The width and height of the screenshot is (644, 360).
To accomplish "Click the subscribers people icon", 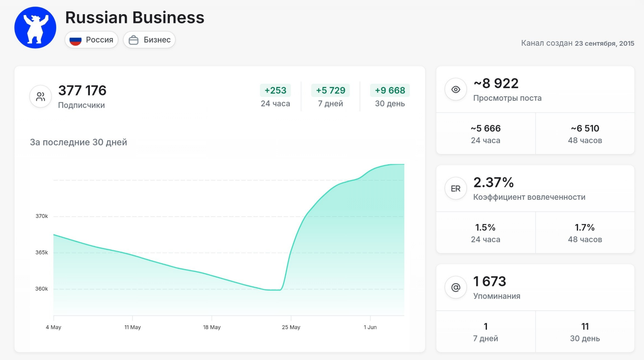I will pos(40,96).
